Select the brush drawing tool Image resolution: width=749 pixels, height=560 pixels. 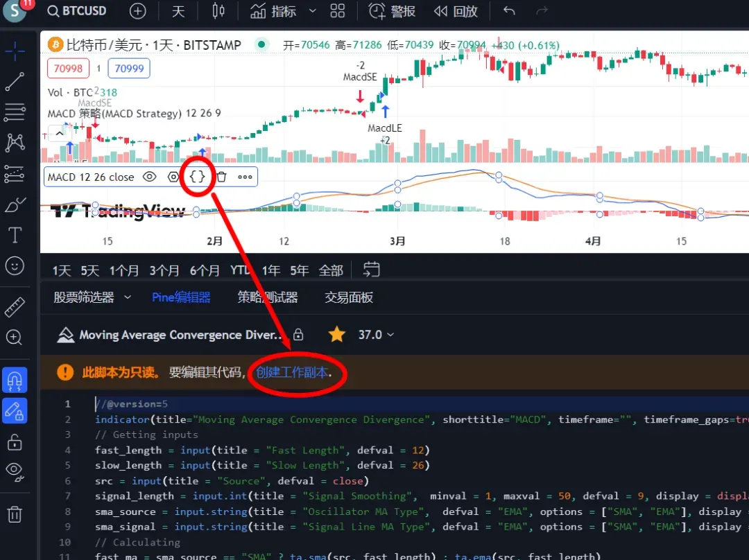[x=15, y=204]
